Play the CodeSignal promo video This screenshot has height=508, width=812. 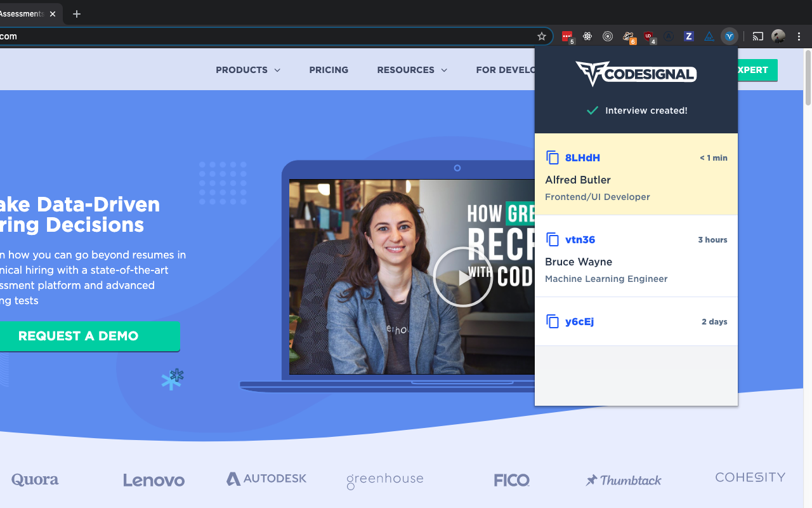pyautogui.click(x=463, y=277)
